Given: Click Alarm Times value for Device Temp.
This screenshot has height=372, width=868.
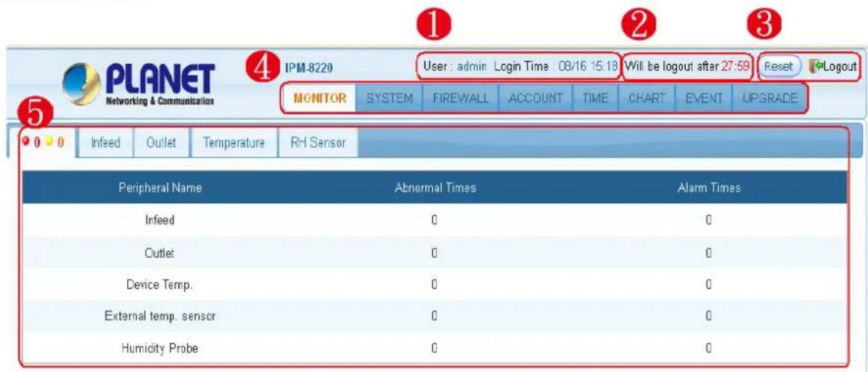Looking at the screenshot, I should pos(708,284).
